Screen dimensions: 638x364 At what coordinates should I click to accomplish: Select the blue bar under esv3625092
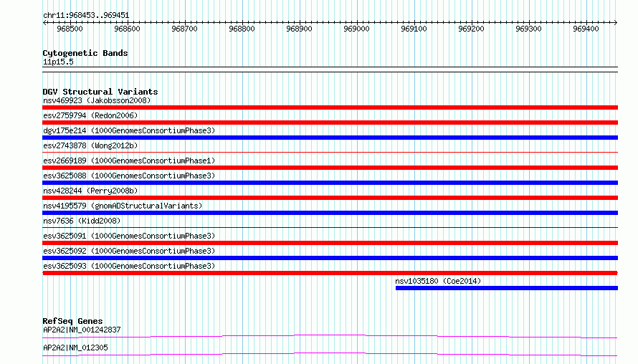[x=330, y=258]
